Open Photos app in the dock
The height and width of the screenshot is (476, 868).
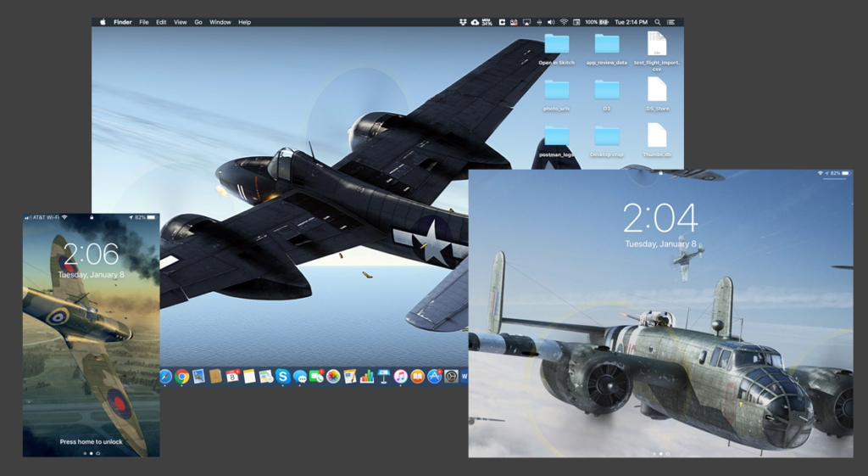point(333,377)
